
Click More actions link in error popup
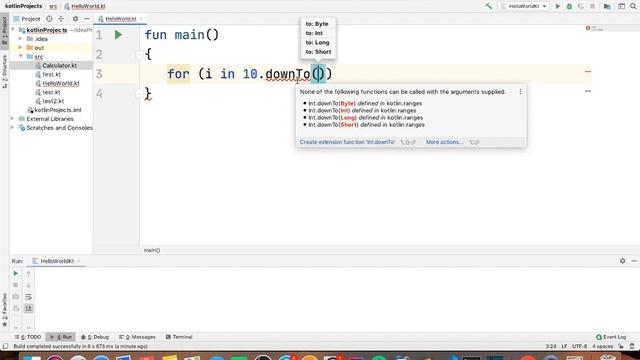[445, 142]
